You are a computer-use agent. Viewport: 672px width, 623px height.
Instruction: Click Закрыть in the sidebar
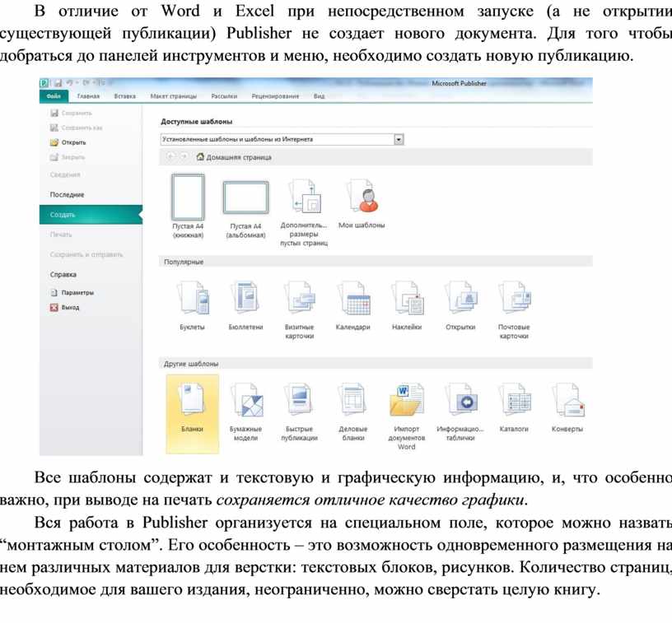pyautogui.click(x=68, y=157)
